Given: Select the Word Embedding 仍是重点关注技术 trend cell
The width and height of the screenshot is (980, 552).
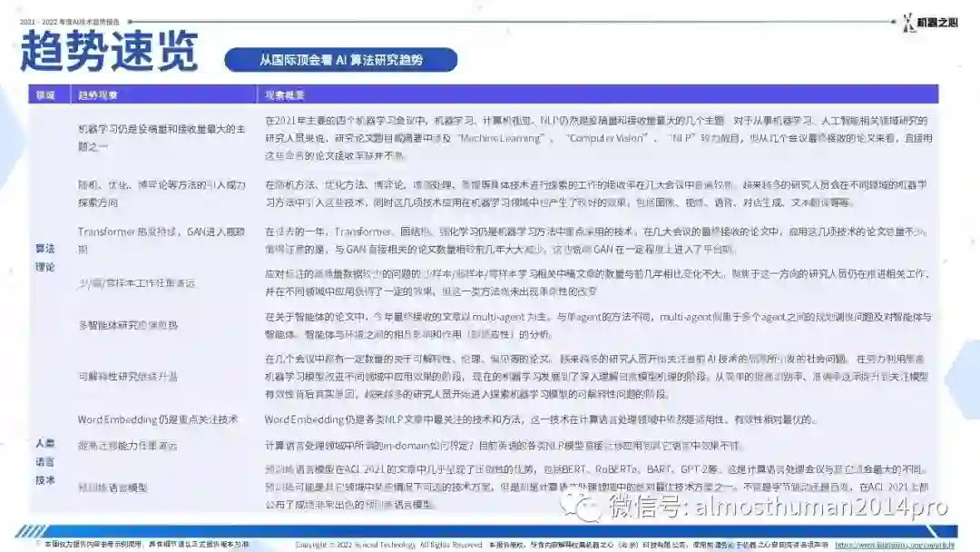Looking at the screenshot, I should pyautogui.click(x=158, y=419).
